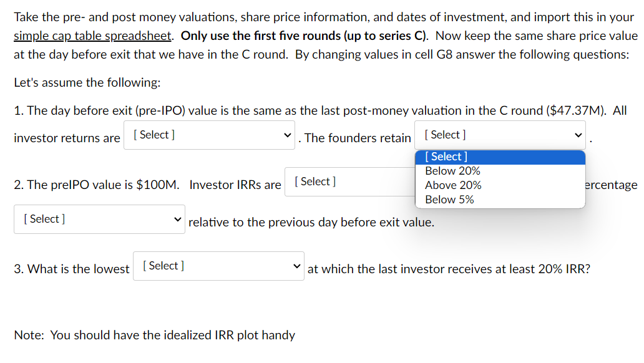
Task: Open the investor returns [Select] dropdown
Action: (x=208, y=135)
